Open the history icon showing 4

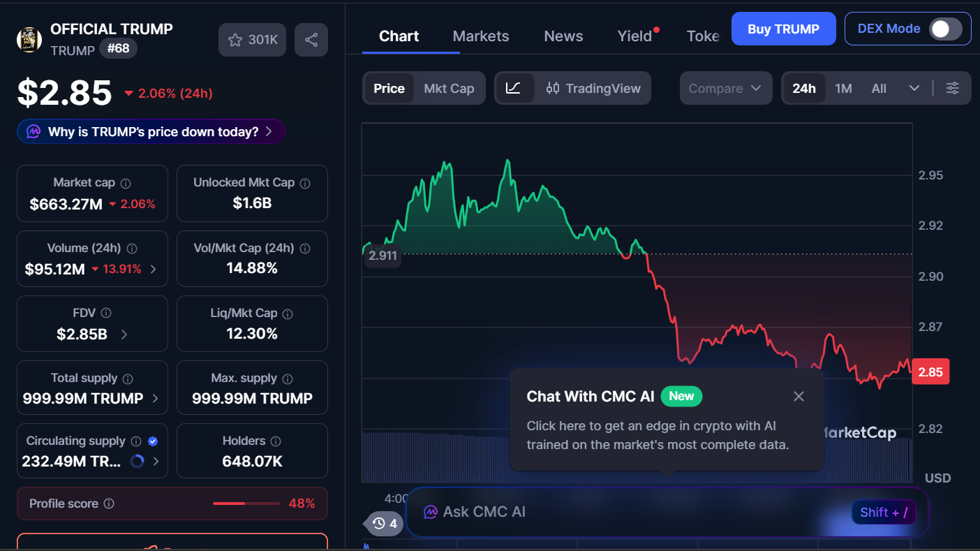pyautogui.click(x=385, y=523)
